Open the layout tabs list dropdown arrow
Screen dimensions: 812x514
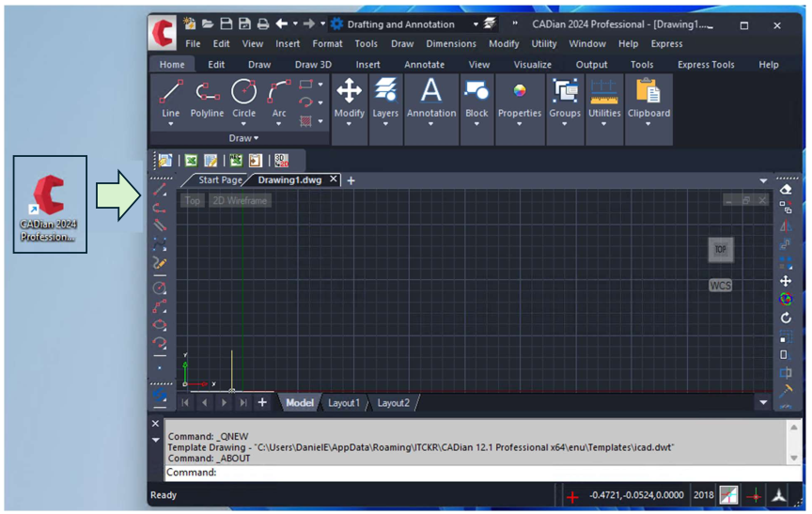pyautogui.click(x=763, y=402)
